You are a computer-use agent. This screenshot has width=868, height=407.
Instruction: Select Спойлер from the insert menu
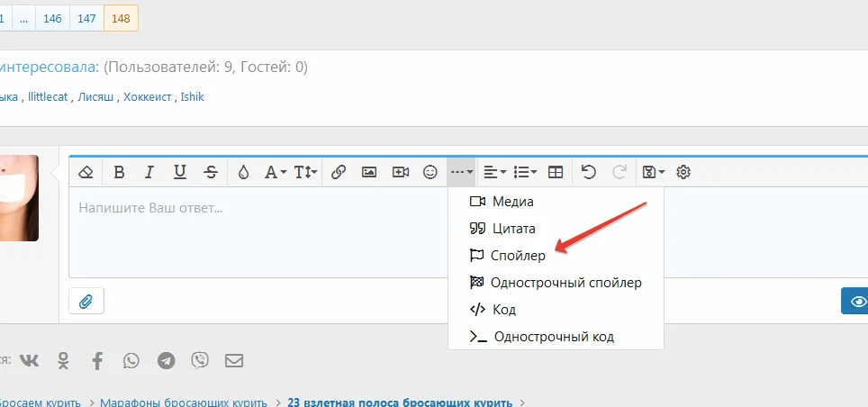[x=518, y=256]
